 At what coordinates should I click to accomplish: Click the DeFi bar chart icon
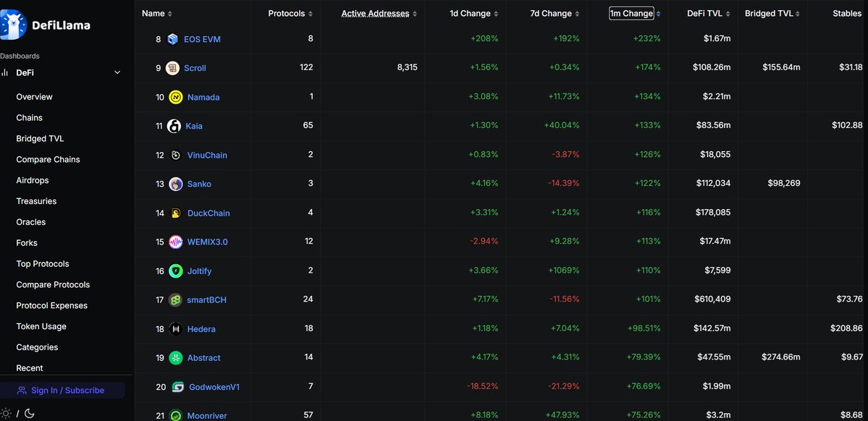point(4,72)
